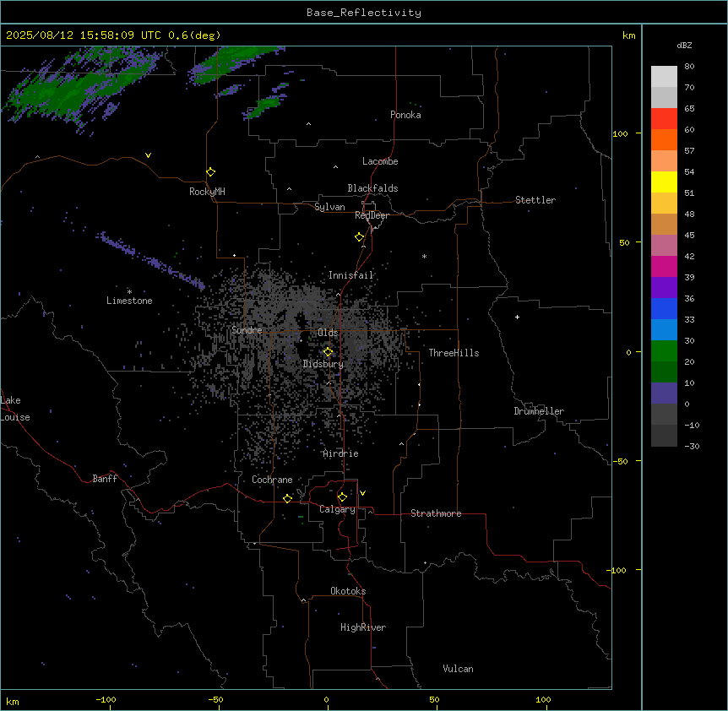
Task: Click white plus marker north of Drumheller
Action: point(517,317)
